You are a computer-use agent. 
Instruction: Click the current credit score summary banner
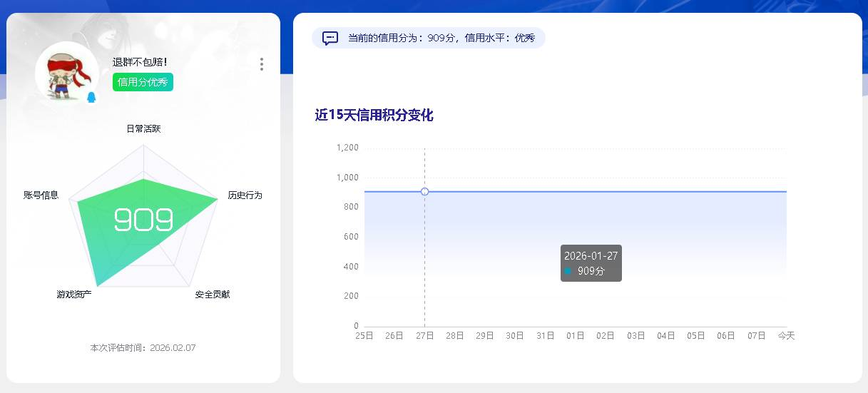click(x=429, y=38)
